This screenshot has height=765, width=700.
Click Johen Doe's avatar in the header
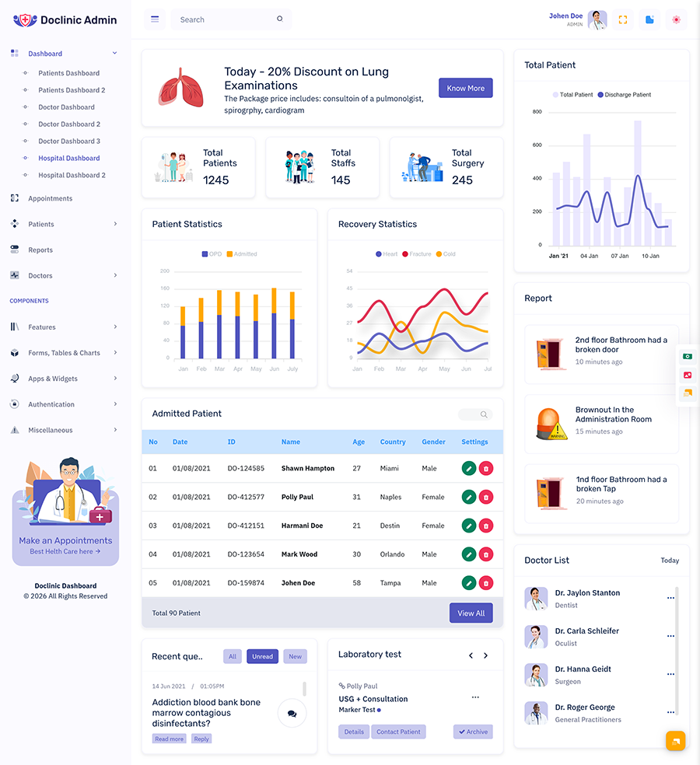click(597, 20)
